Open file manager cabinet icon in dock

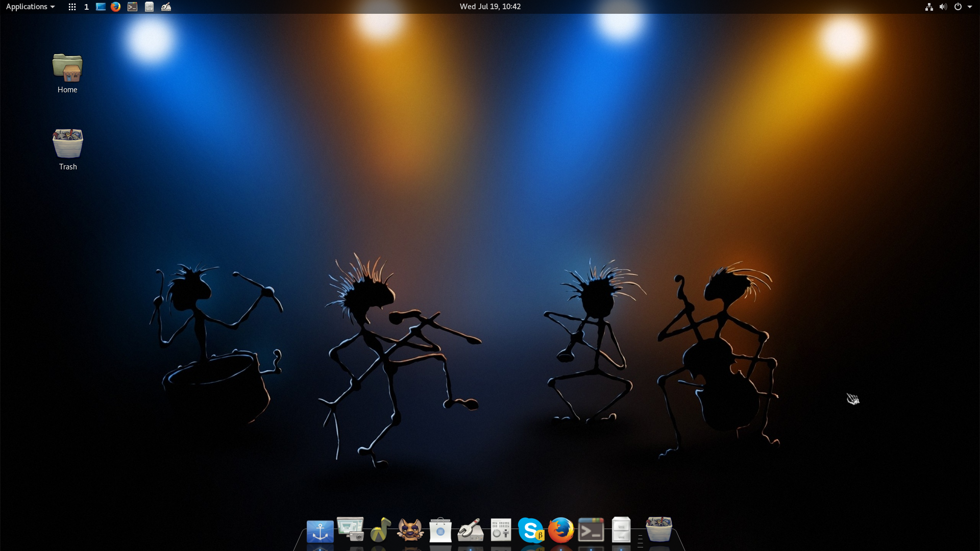pos(621,531)
